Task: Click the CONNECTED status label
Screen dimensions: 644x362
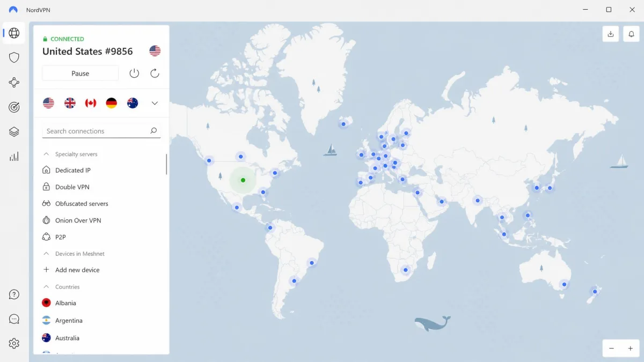Action: 67,39
